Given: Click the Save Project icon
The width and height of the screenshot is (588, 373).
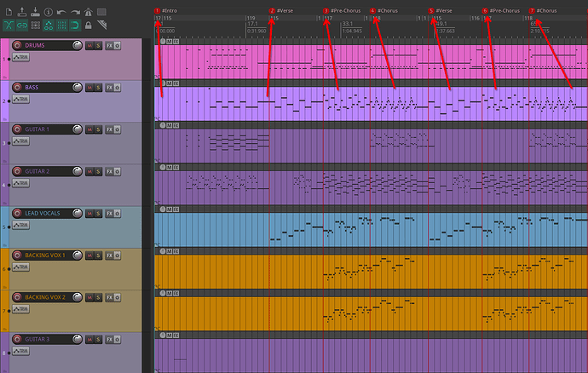Looking at the screenshot, I should tap(34, 11).
